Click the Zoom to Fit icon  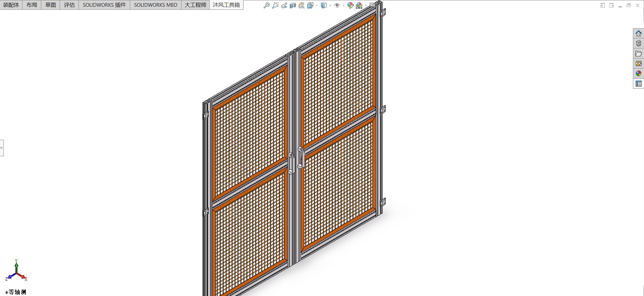click(267, 5)
